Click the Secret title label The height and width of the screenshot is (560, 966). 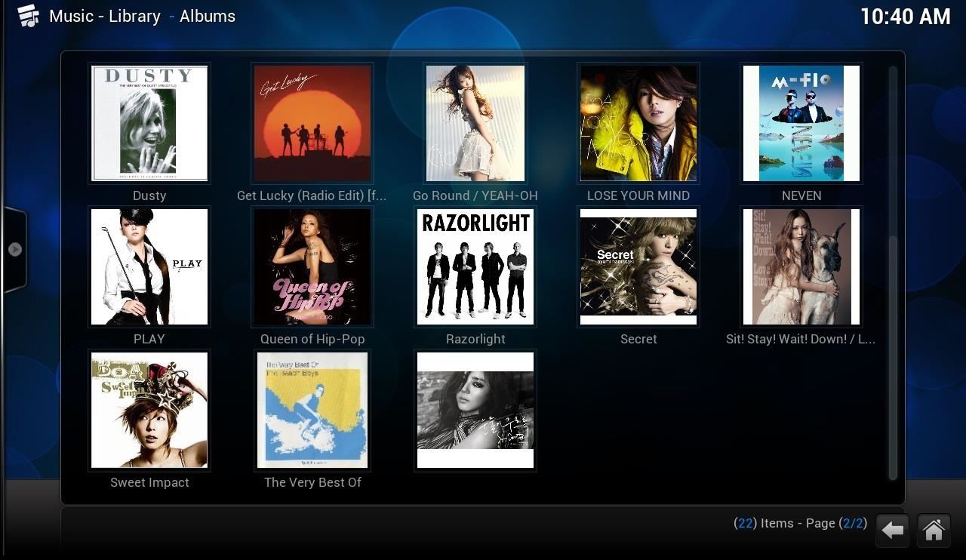click(638, 339)
